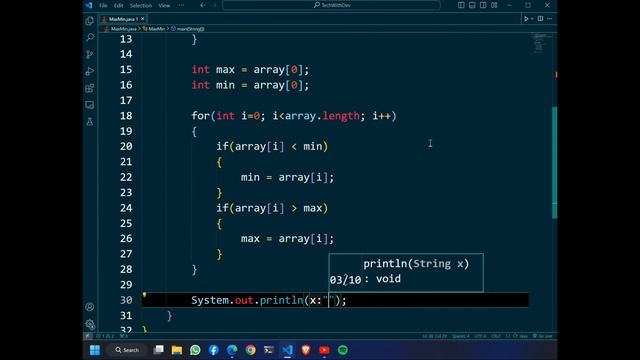Open the Edit menu
The height and width of the screenshot is (360, 640).
coord(118,5)
